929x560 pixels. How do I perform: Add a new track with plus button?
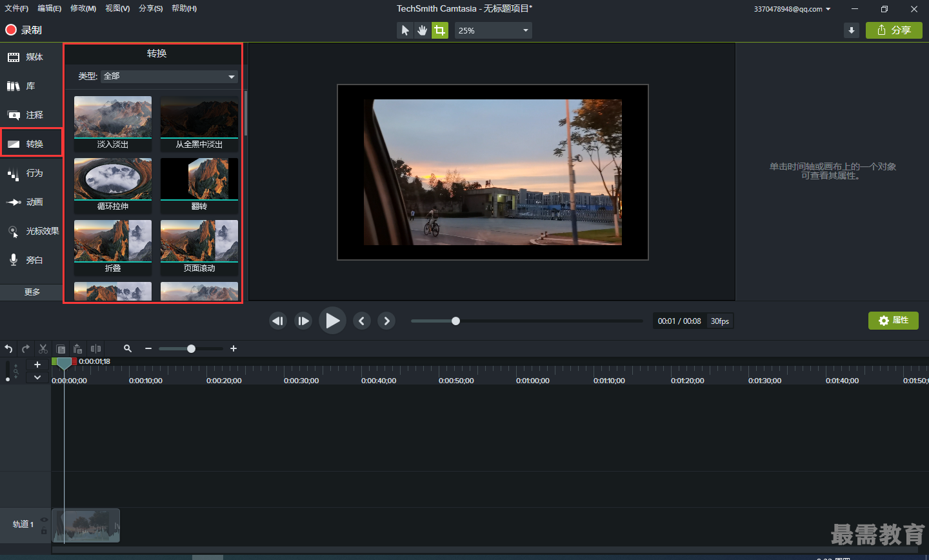(x=37, y=365)
